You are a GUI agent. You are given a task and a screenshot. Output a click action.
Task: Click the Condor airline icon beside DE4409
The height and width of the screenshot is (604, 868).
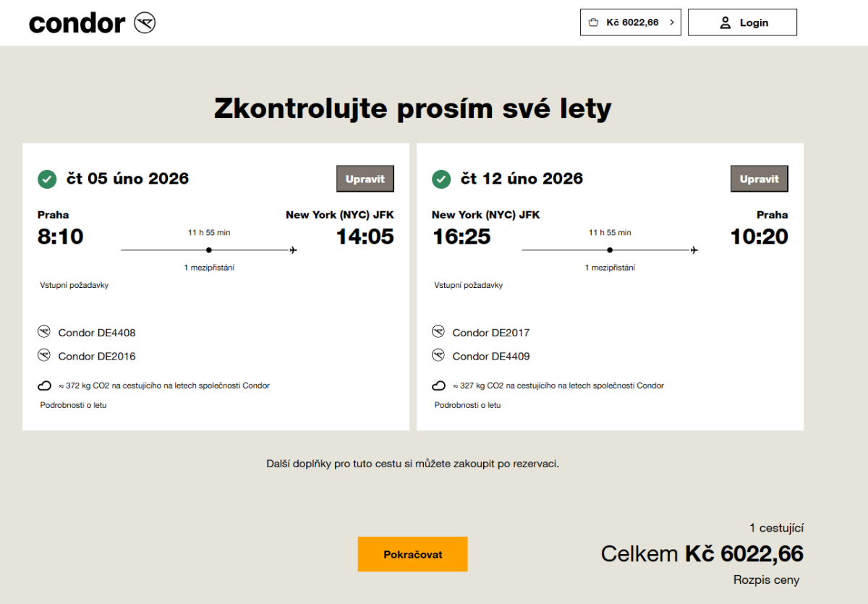tap(438, 355)
